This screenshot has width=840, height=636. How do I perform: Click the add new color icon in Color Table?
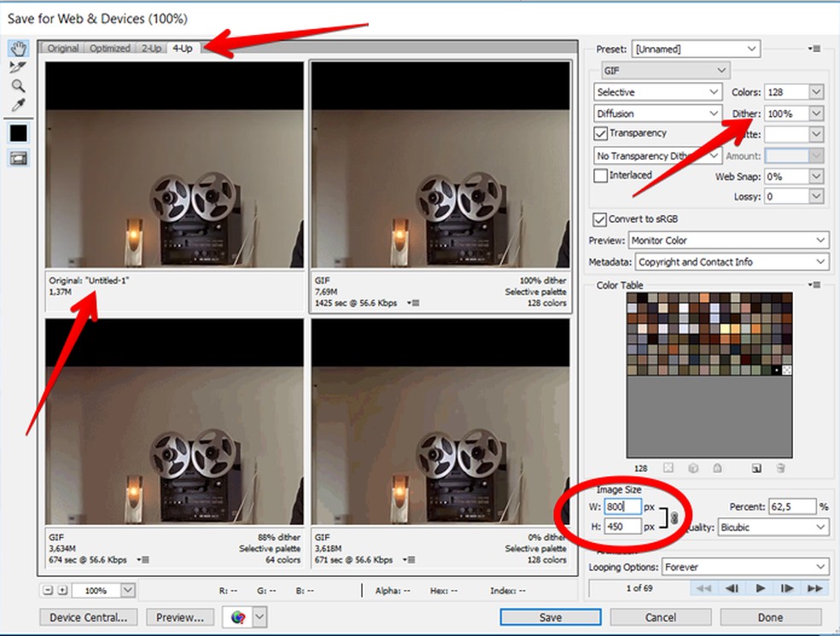pos(755,468)
